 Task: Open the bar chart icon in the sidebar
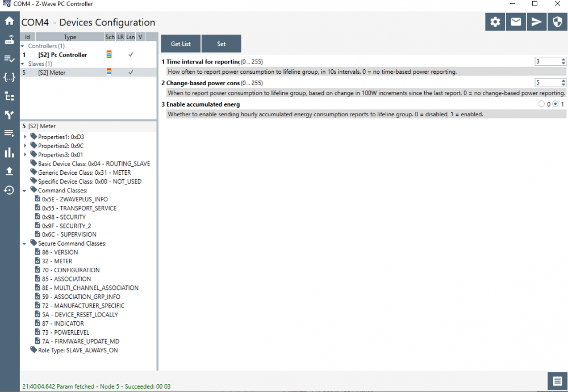click(x=9, y=153)
